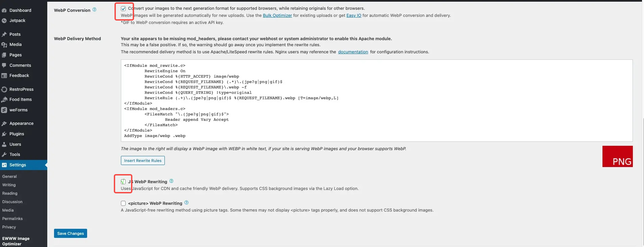Open the RestroPress sidebar icon

point(4,89)
